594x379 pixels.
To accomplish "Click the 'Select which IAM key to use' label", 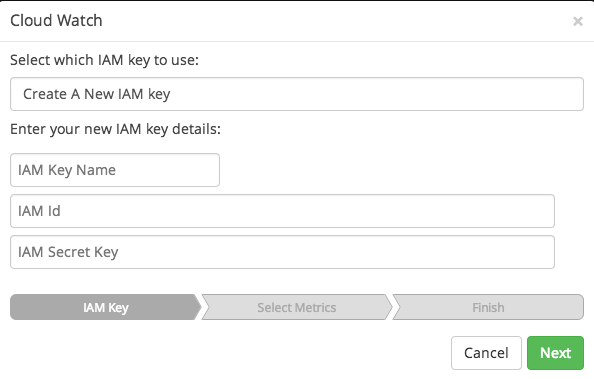I will 105,60.
